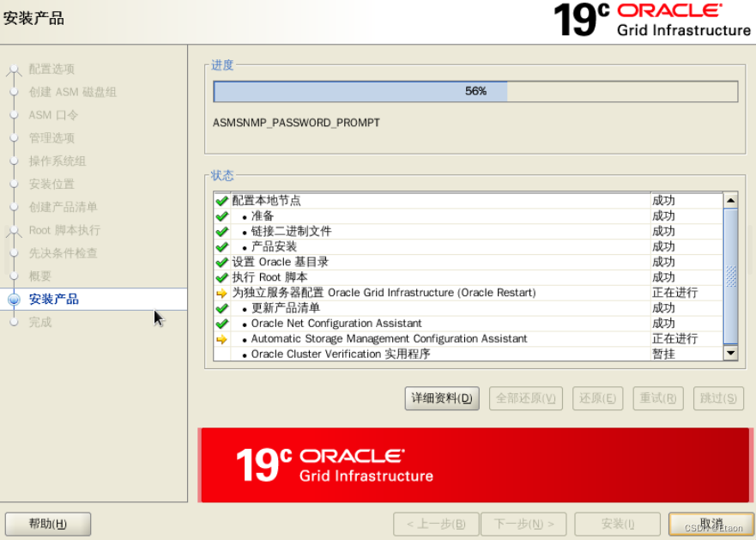
Task: Click 正在进行 status of Automatic Storage Management row
Action: (x=674, y=339)
